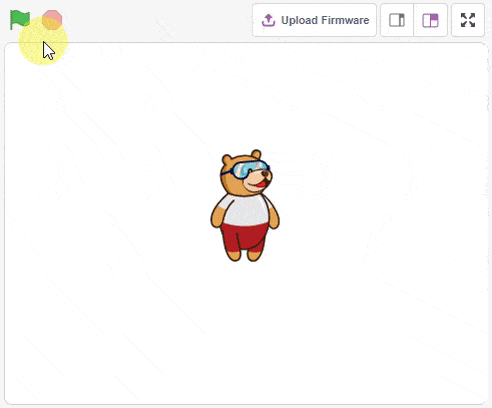
Task: Click the bear's red shorts
Action: 244,237
